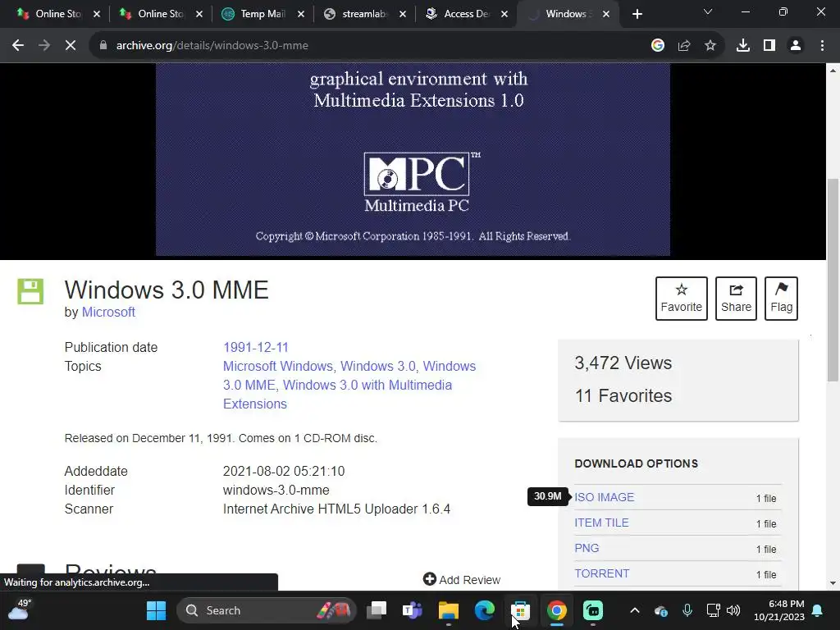This screenshot has width=840, height=630.
Task: Click the taskbar Search box
Action: click(x=267, y=610)
